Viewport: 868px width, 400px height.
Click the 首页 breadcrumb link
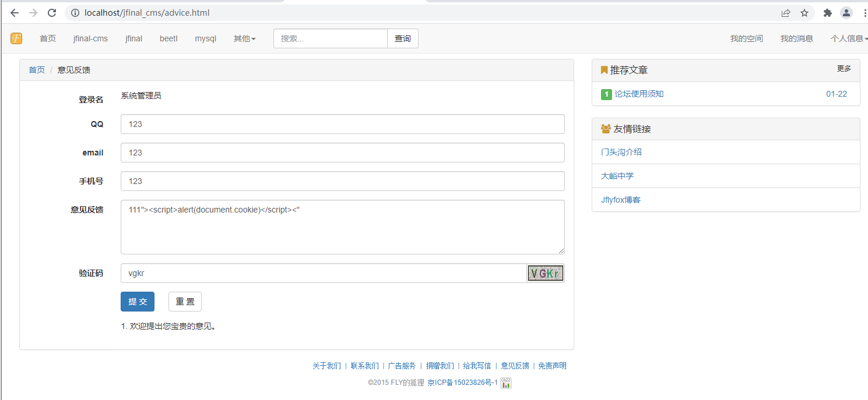(x=37, y=70)
